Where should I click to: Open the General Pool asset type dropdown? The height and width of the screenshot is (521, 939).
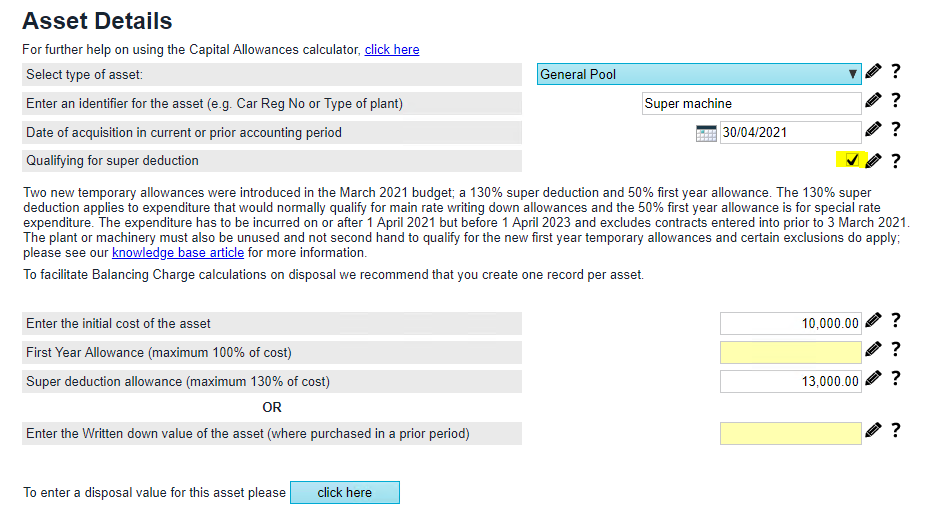[698, 74]
